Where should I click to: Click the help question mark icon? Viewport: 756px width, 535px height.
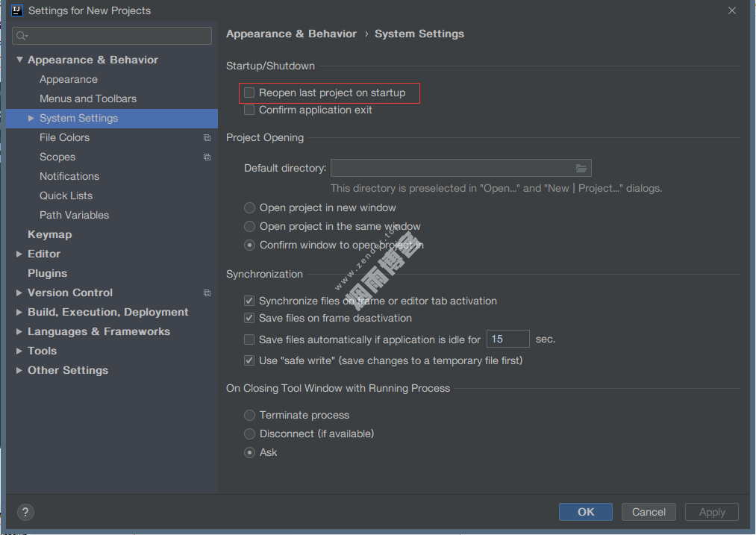pyautogui.click(x=25, y=513)
